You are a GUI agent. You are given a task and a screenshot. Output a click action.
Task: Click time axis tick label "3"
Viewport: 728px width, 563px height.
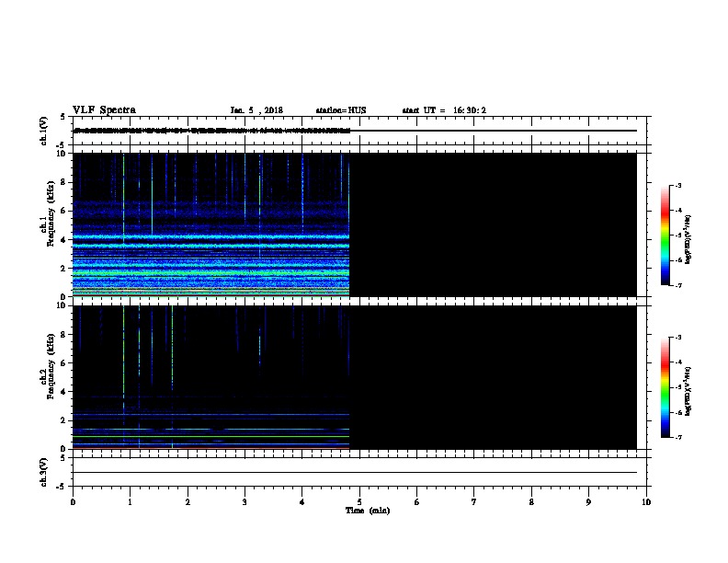[245, 502]
